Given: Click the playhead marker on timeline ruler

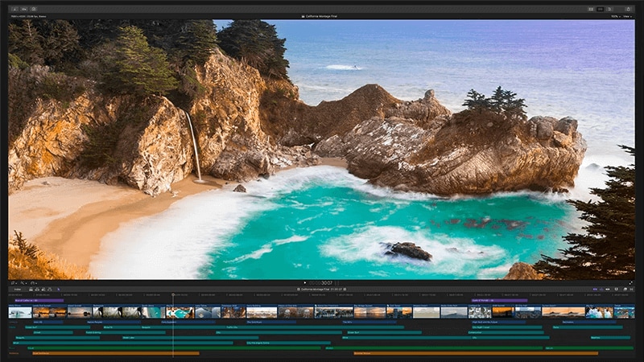Looking at the screenshot, I should point(173,294).
